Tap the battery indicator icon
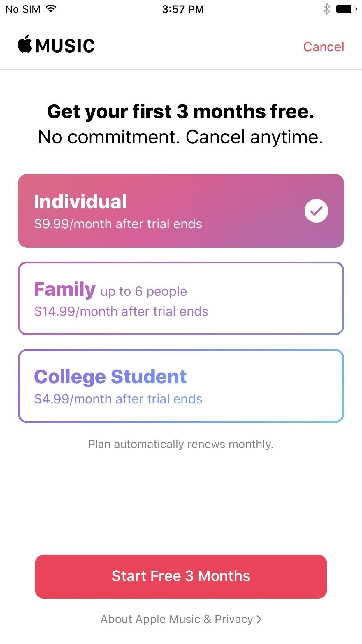The width and height of the screenshot is (362, 644). click(x=346, y=9)
